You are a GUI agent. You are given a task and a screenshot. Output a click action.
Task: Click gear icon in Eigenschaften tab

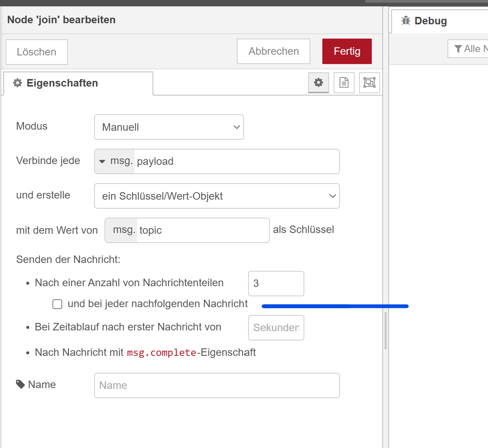(18, 83)
